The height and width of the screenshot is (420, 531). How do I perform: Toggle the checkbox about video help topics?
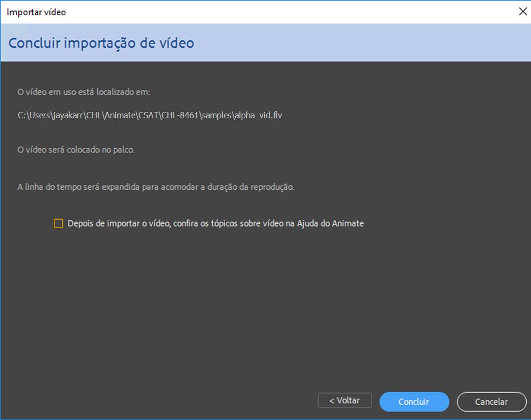coord(58,223)
